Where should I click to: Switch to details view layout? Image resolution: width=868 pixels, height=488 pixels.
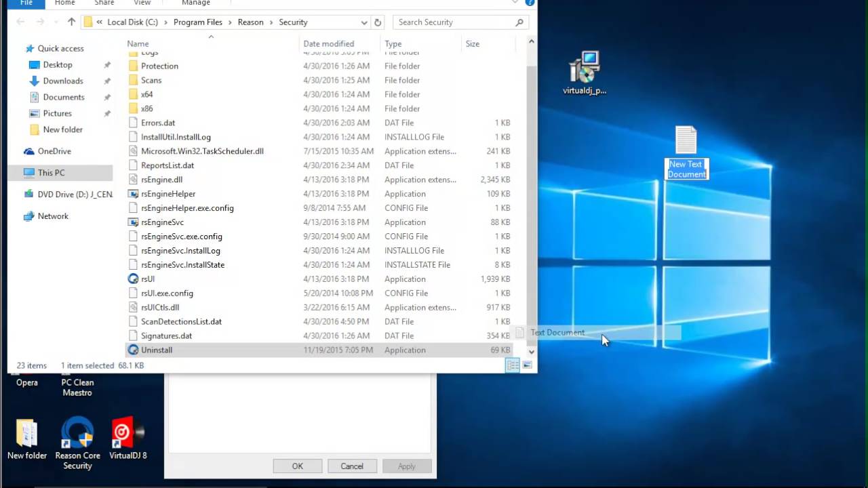[513, 365]
